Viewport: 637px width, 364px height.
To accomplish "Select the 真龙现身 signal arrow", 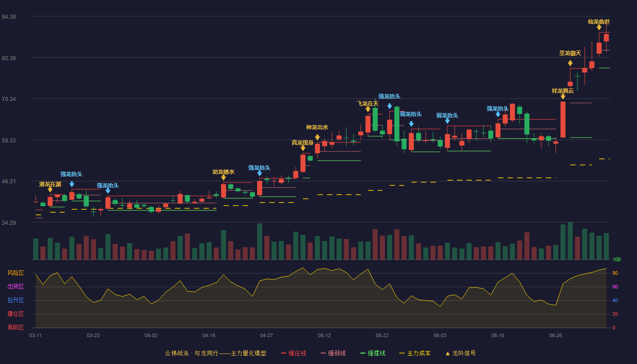I will click(x=303, y=148).
